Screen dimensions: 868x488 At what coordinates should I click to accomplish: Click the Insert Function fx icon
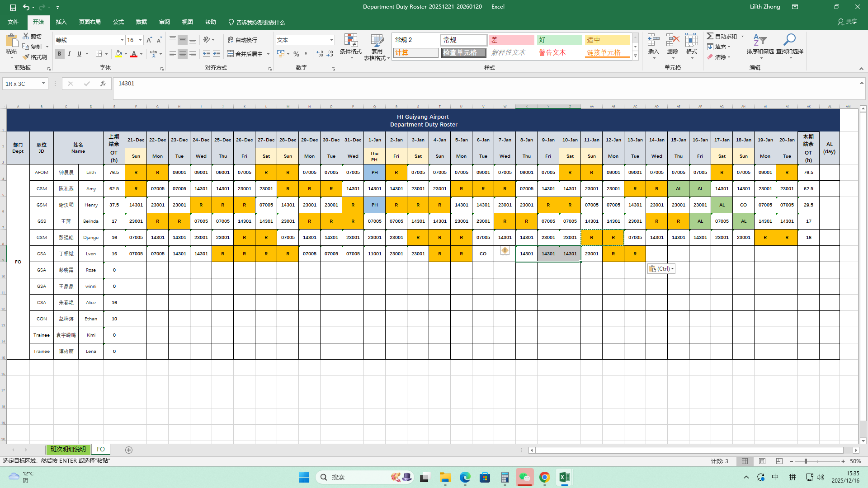[x=103, y=84]
